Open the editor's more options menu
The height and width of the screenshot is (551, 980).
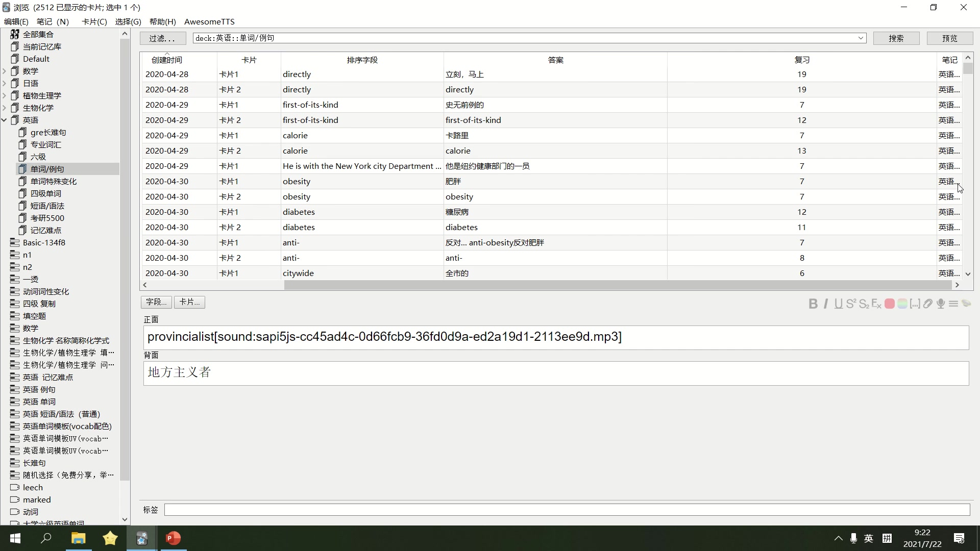pyautogui.click(x=953, y=304)
